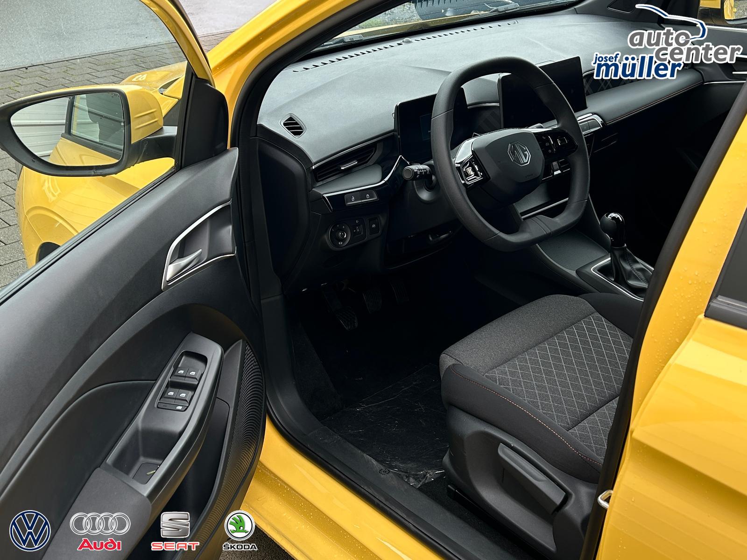Click the Audi four rings logo
The width and height of the screenshot is (747, 560).
coord(100,524)
